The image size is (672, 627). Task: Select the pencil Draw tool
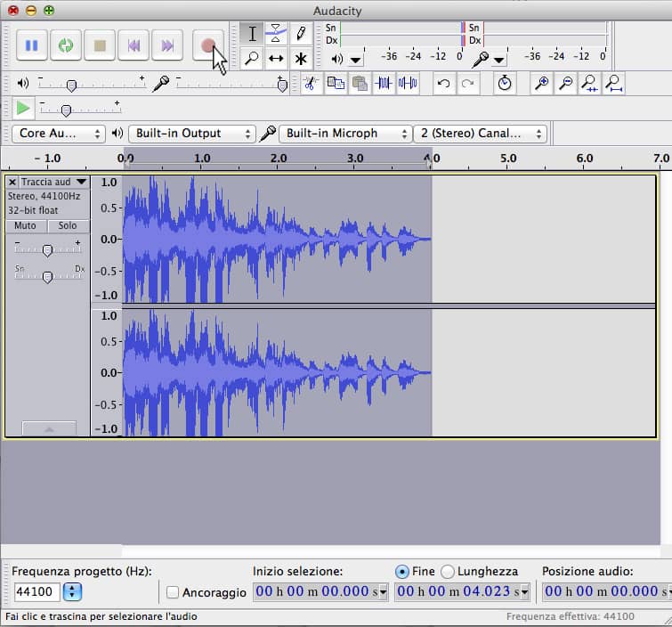click(301, 34)
